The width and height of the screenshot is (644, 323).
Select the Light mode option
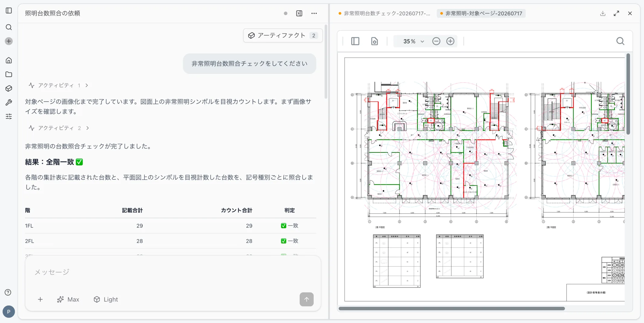coord(106,299)
